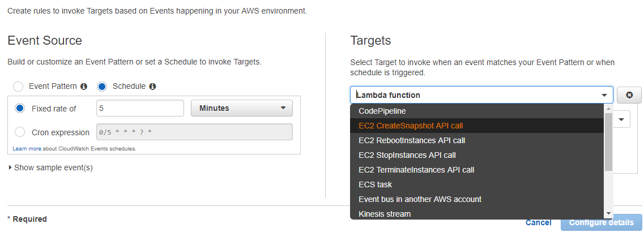Select the Schedule radio button
644x245 pixels.
tap(102, 87)
